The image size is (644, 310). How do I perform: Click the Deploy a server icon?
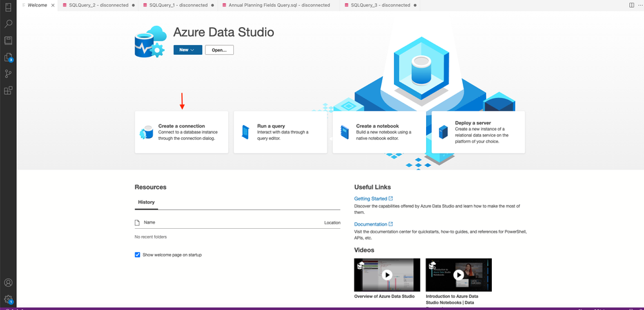point(443,132)
